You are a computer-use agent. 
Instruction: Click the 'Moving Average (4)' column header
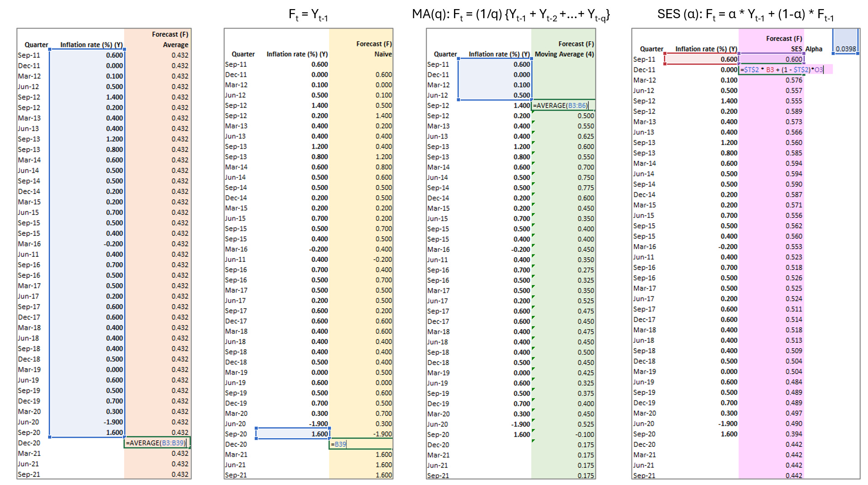click(564, 54)
